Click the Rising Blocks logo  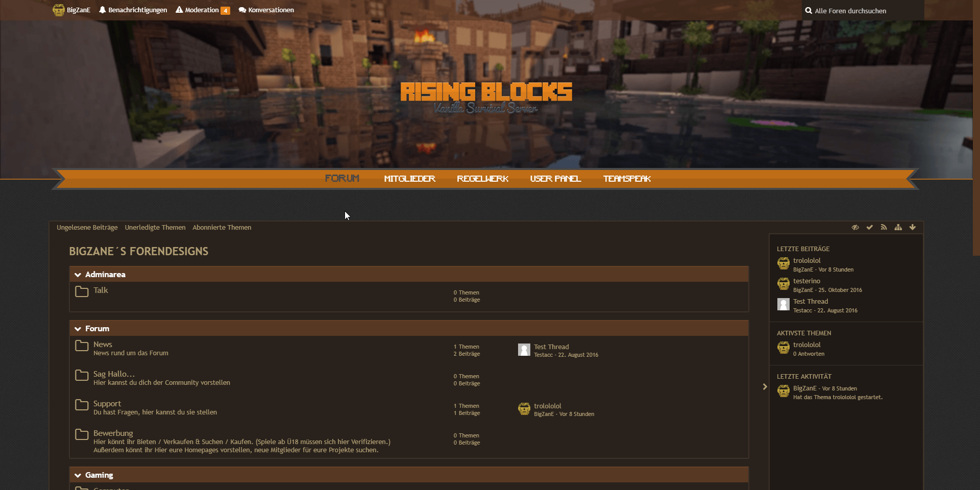(x=486, y=97)
